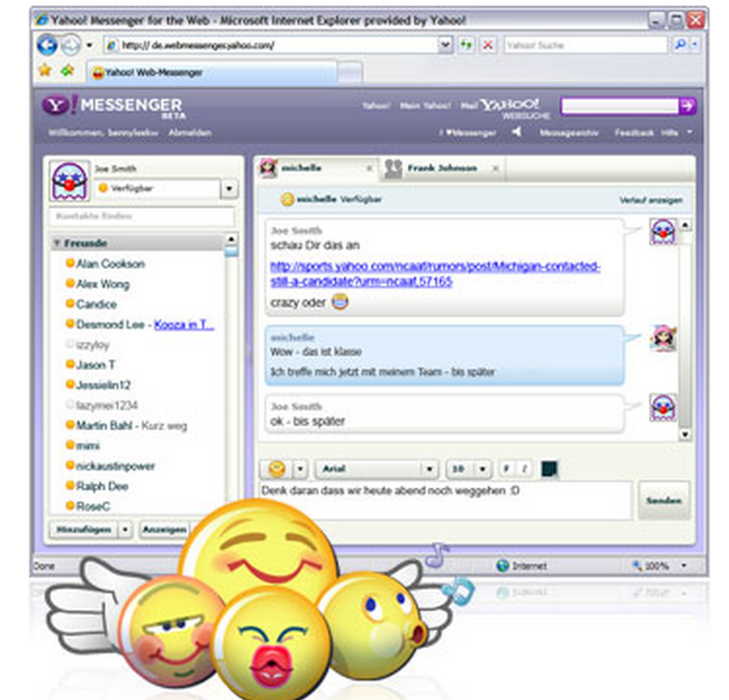Click the contact list scrollbar up arrow
The image size is (729, 700).
(231, 238)
